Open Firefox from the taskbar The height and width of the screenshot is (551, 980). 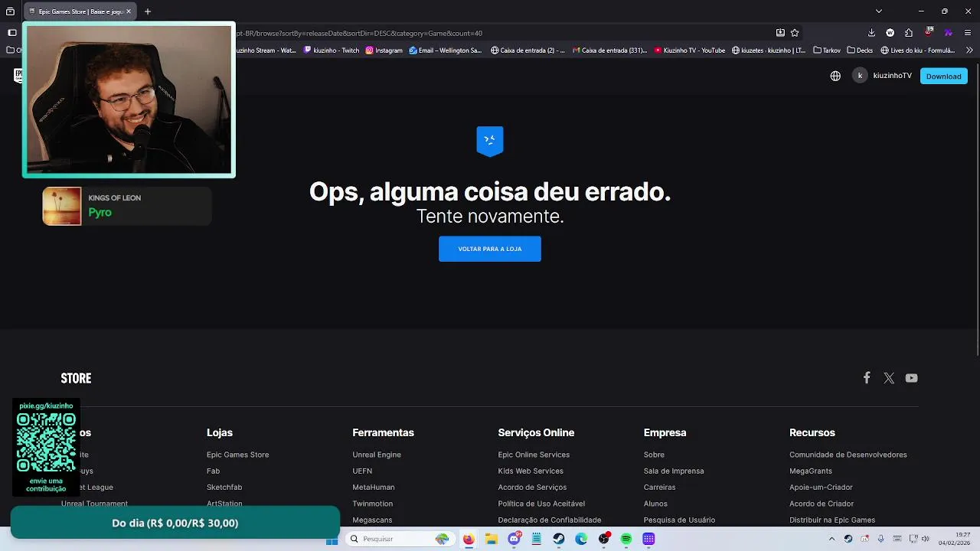[x=469, y=539]
